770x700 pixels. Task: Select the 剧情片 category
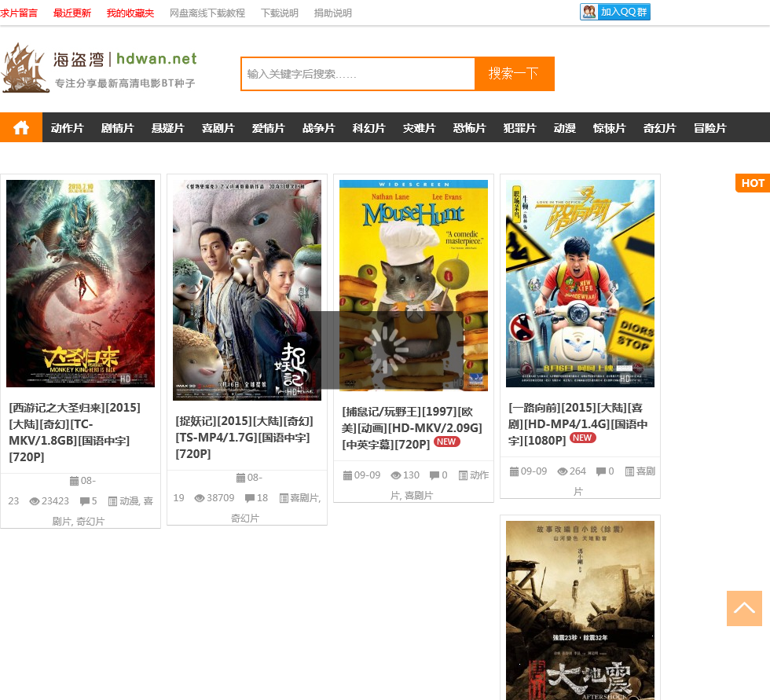[117, 128]
